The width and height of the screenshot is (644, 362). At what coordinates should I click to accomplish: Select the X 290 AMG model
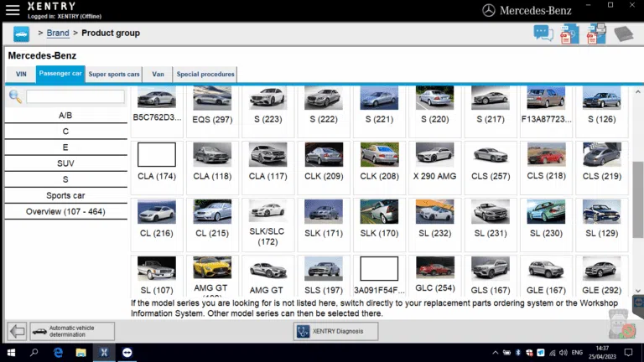435,167
